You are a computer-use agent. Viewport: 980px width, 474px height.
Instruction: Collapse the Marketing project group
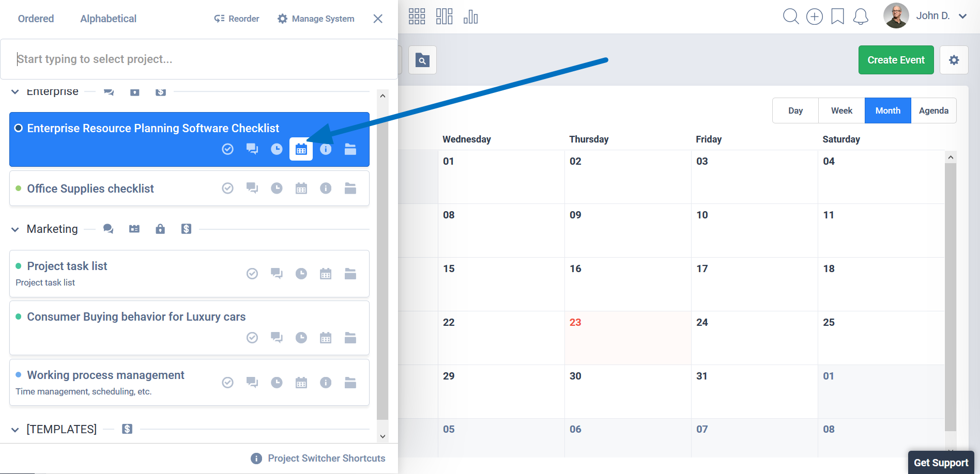pos(15,229)
